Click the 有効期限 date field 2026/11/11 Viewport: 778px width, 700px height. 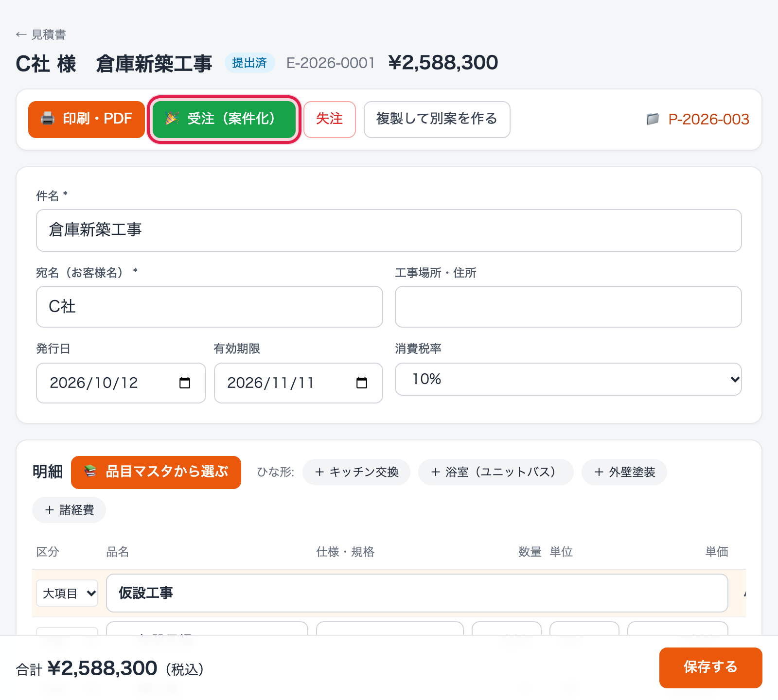(x=298, y=383)
